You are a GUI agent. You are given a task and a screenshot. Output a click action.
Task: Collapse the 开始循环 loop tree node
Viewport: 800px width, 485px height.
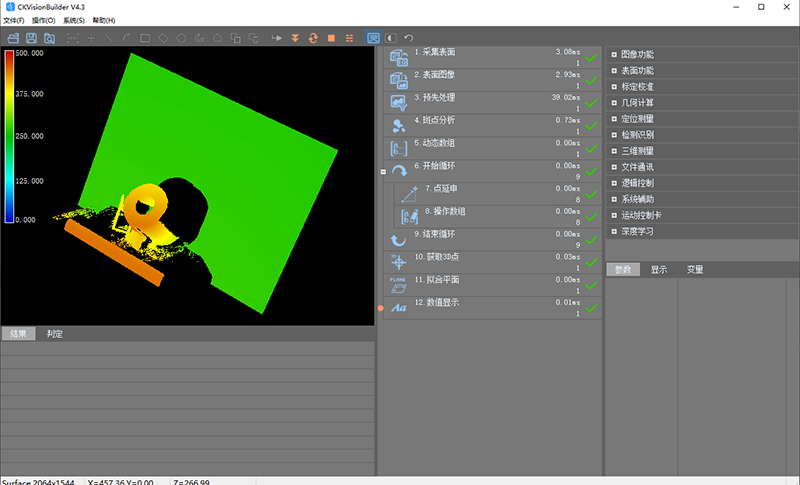point(384,171)
